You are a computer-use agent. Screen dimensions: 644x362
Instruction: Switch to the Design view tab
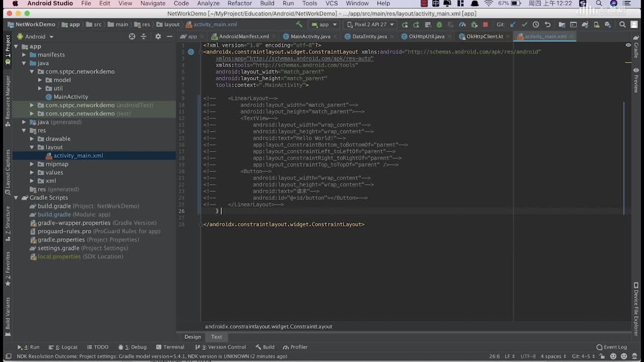[x=193, y=337]
